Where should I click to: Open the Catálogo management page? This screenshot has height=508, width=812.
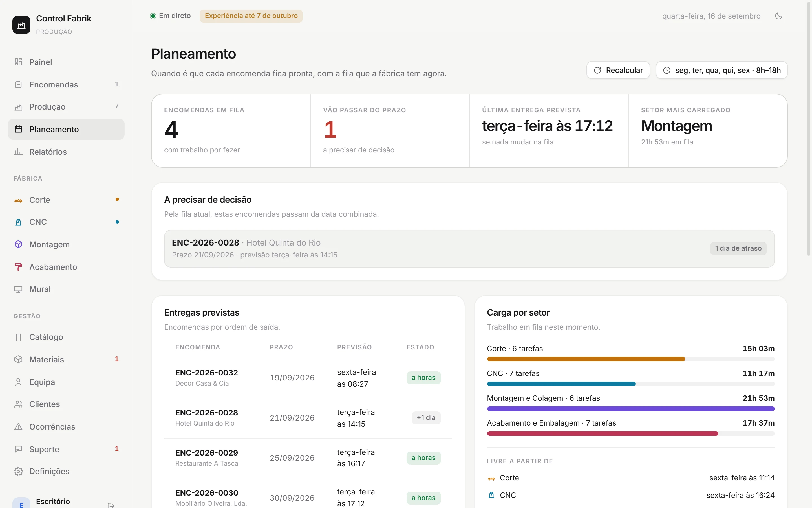click(x=66, y=337)
